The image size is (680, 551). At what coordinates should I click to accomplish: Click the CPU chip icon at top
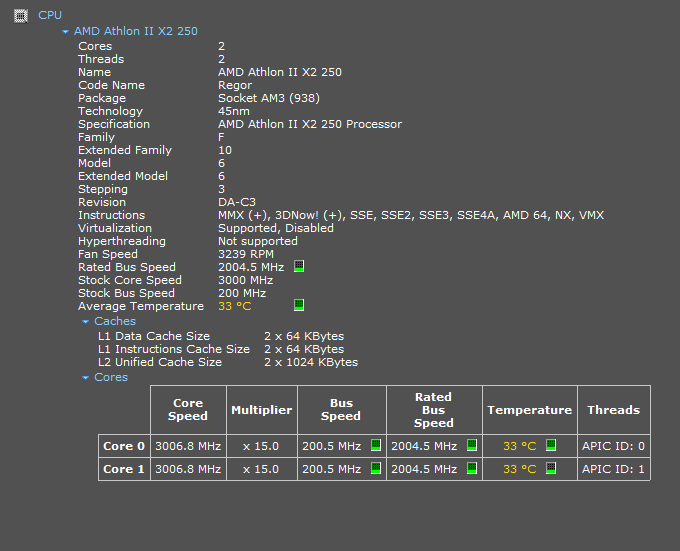pos(21,16)
